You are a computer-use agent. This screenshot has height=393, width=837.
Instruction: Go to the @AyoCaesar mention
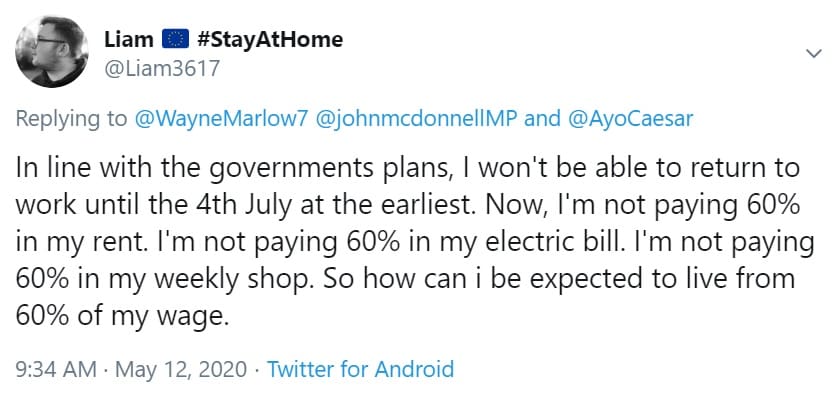coord(630,119)
